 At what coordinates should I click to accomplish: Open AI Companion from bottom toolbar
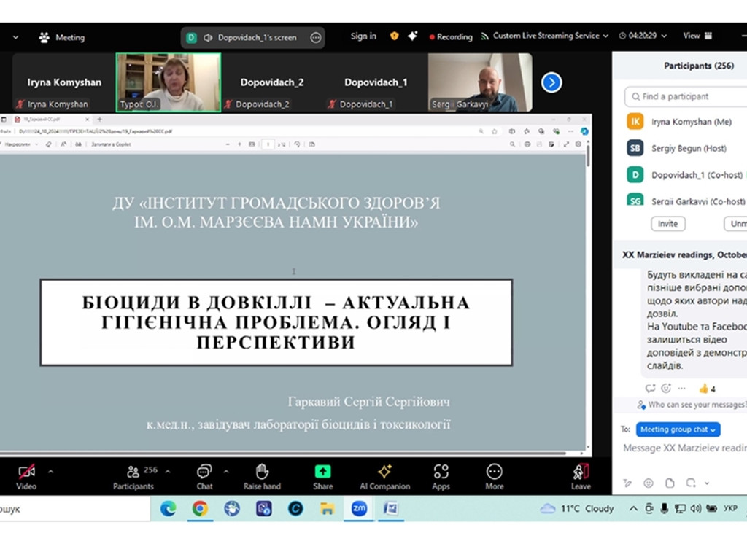(385, 477)
